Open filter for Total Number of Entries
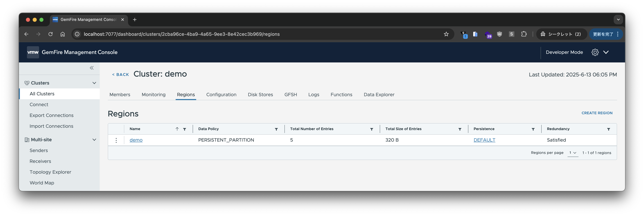This screenshot has width=644, height=216. point(372,129)
